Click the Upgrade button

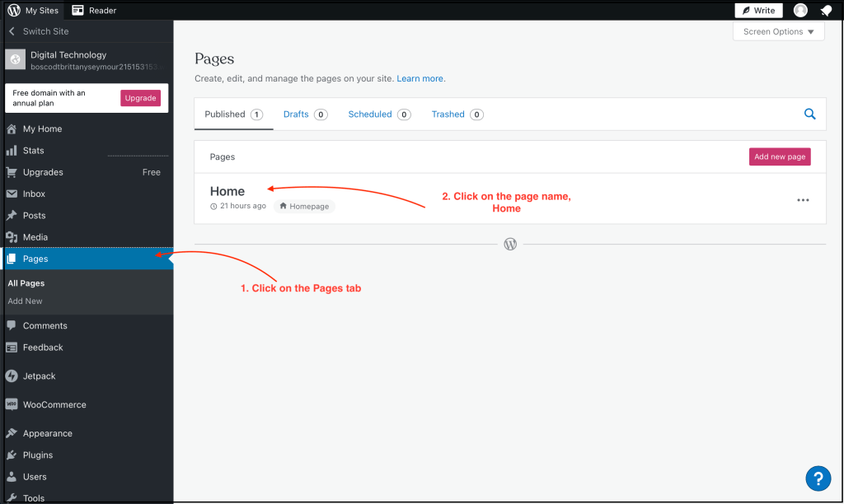point(140,98)
